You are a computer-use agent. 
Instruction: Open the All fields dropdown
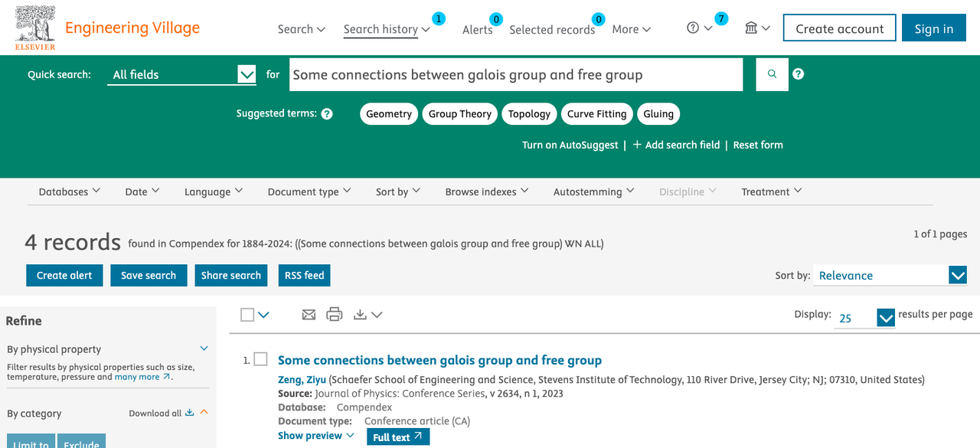coord(181,74)
